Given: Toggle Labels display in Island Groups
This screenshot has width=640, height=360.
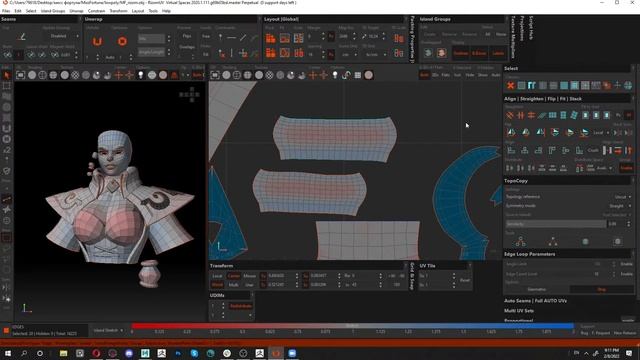Looking at the screenshot, I should (498, 53).
